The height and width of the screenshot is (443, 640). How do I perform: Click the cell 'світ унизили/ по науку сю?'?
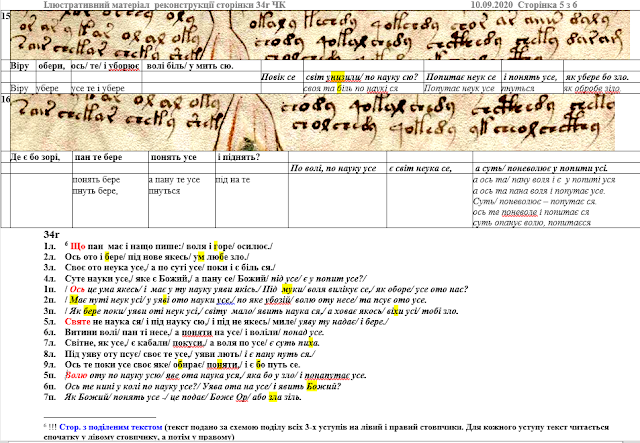362,77
